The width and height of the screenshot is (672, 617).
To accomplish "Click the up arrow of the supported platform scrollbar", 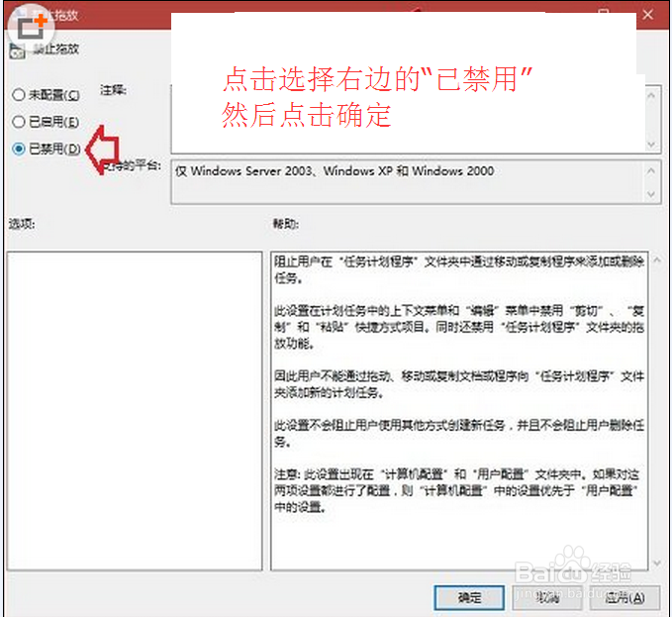I will click(651, 170).
